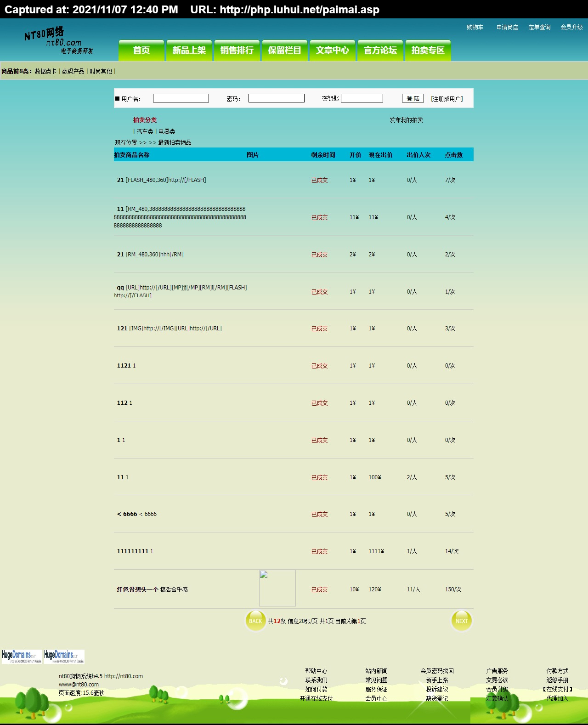
Task: Open the 会员密码找回 footer link
Action: coord(437,671)
